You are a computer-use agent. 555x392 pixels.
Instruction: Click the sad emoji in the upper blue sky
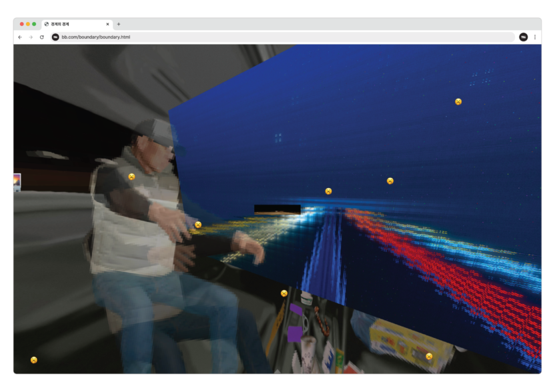[x=458, y=101]
